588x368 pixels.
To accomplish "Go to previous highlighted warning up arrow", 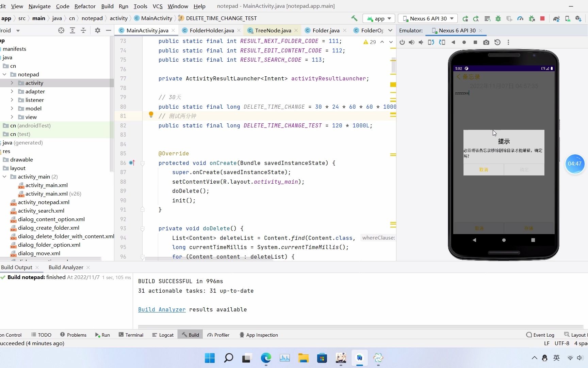I will [x=382, y=42].
